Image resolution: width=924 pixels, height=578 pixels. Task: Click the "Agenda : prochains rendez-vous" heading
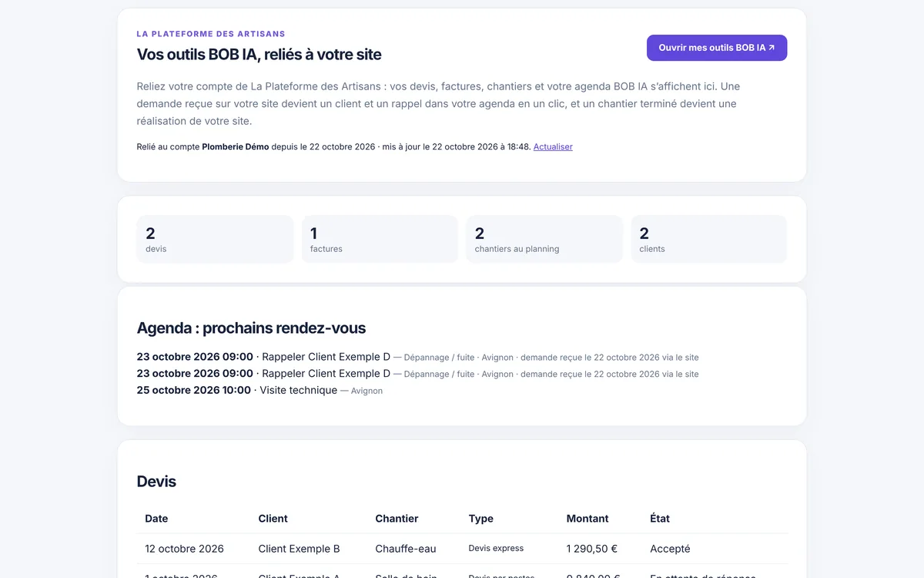(x=251, y=328)
